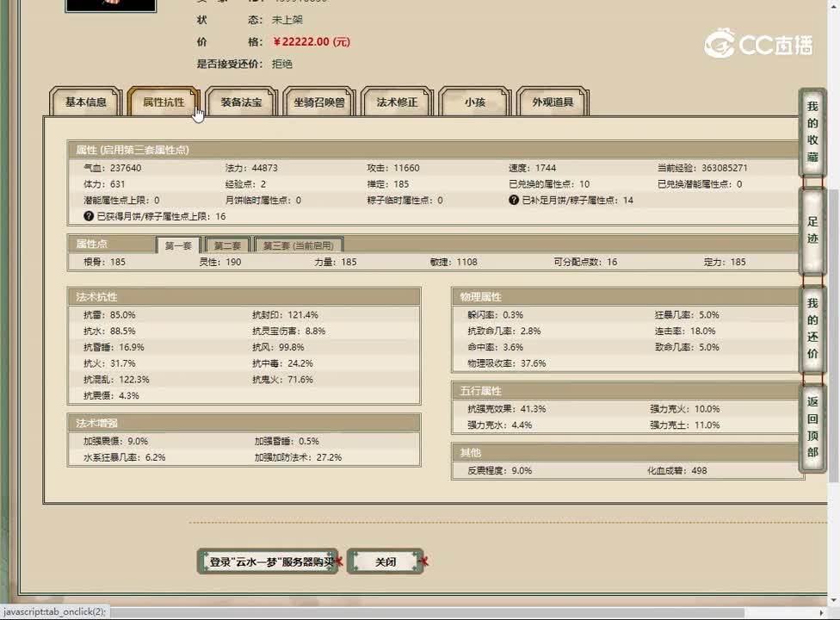The image size is (840, 620).
Task: Open 足迹 browsing history button
Action: pos(812,232)
